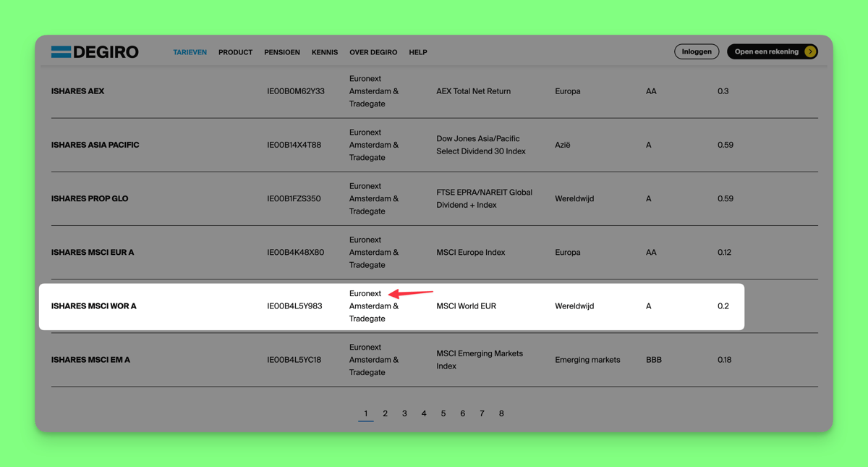
Task: Click the MSCI Europe Index cell
Action: click(471, 253)
